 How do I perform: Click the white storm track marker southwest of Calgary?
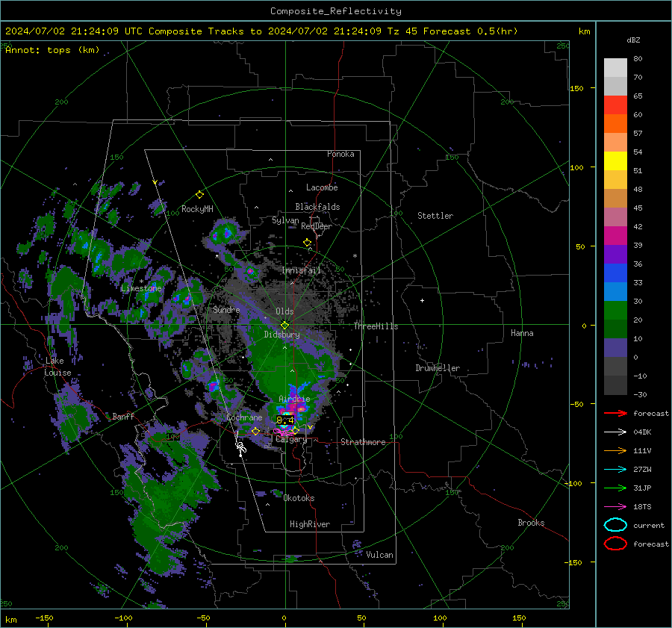click(x=241, y=448)
